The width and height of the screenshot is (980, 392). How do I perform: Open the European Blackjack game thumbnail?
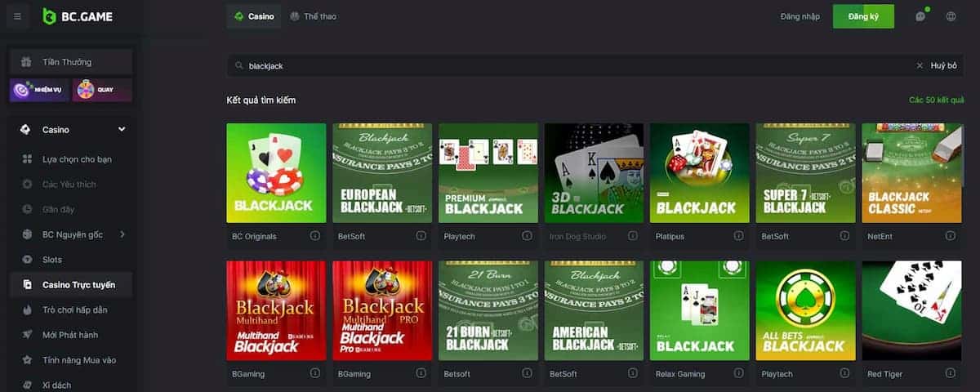pyautogui.click(x=382, y=173)
